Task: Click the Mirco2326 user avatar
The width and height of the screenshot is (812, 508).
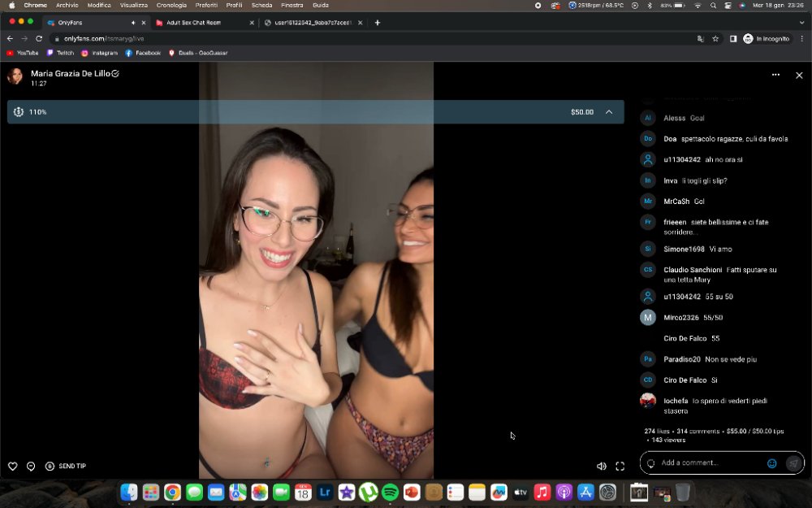Action: (x=648, y=317)
